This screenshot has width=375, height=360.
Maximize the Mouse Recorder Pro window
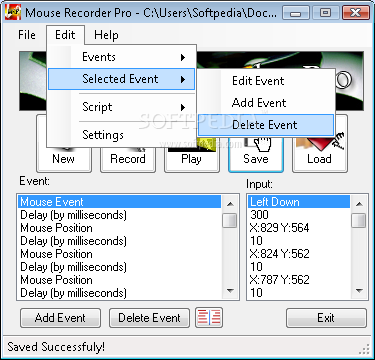tap(325, 13)
